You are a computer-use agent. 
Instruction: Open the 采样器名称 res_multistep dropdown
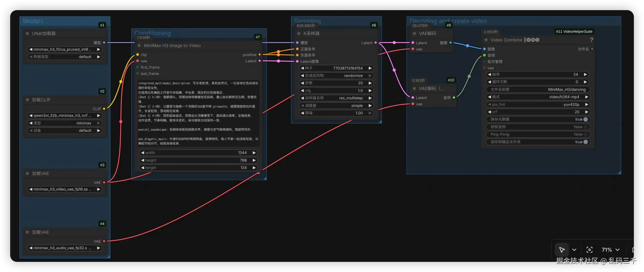pos(337,98)
